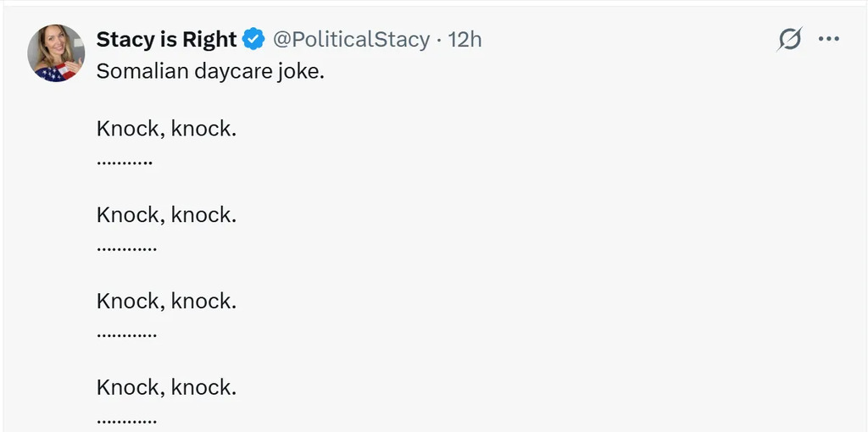The width and height of the screenshot is (868, 432).
Task: Click the first 'Knock, knock.' line
Action: pos(166,129)
